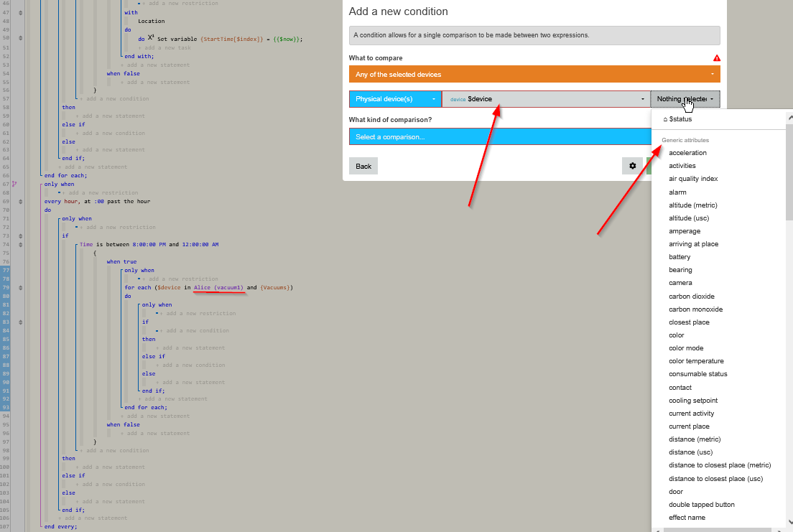Click the Back button

click(363, 166)
